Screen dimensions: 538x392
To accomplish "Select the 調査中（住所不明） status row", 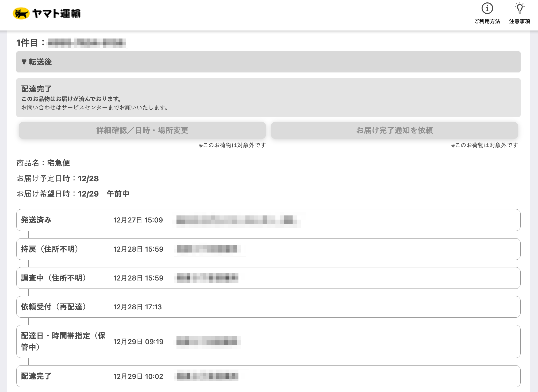I will coord(268,278).
